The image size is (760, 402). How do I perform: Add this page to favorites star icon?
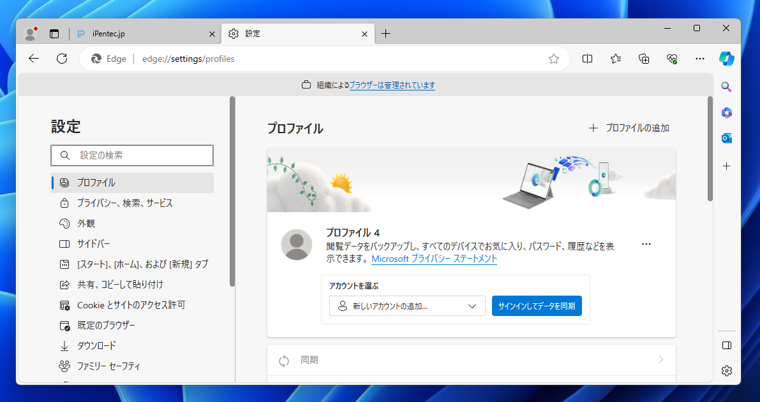point(554,59)
